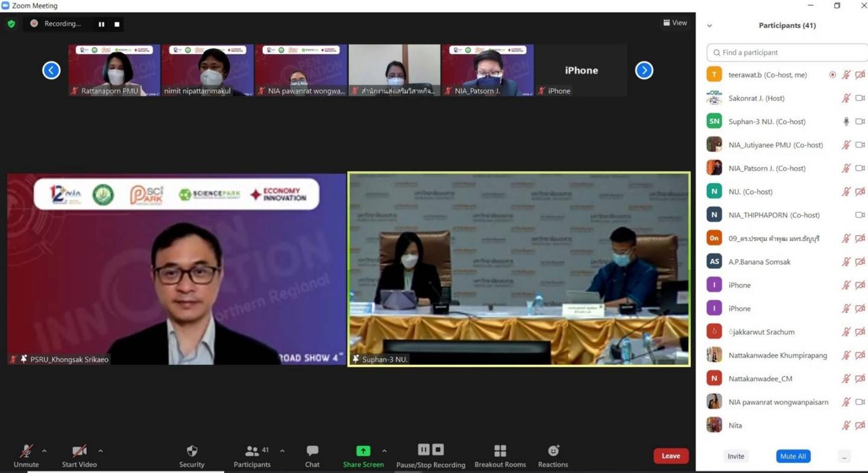Click the SN avatar of Suphan-3 NU.
868x473 pixels.
click(x=714, y=121)
